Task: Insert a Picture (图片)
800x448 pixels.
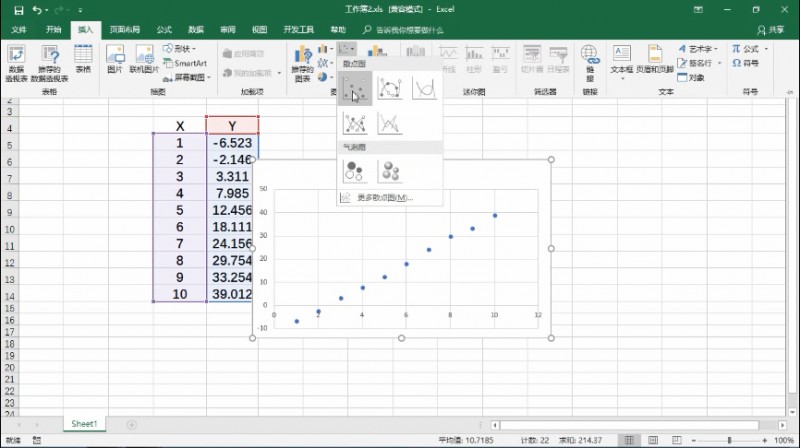Action: click(x=115, y=59)
